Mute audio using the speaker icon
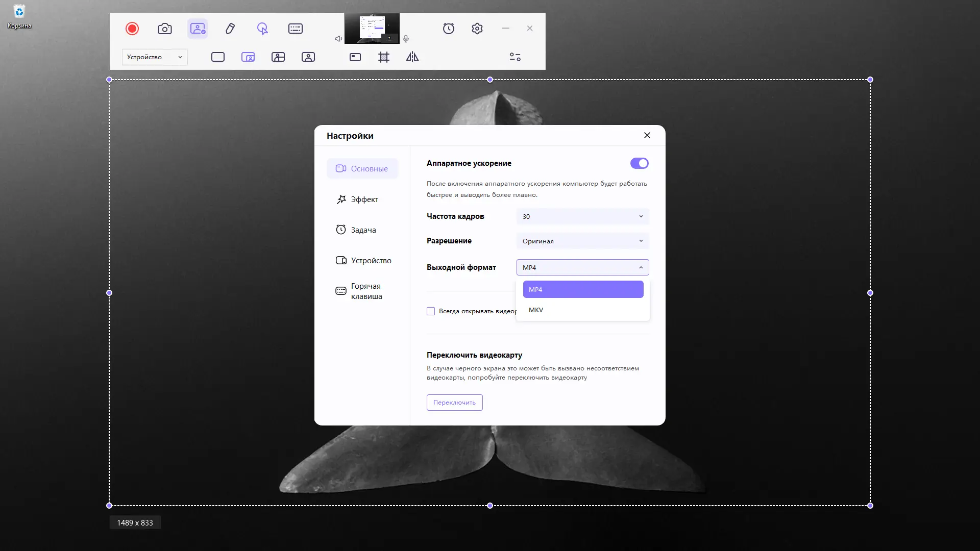 [337, 38]
